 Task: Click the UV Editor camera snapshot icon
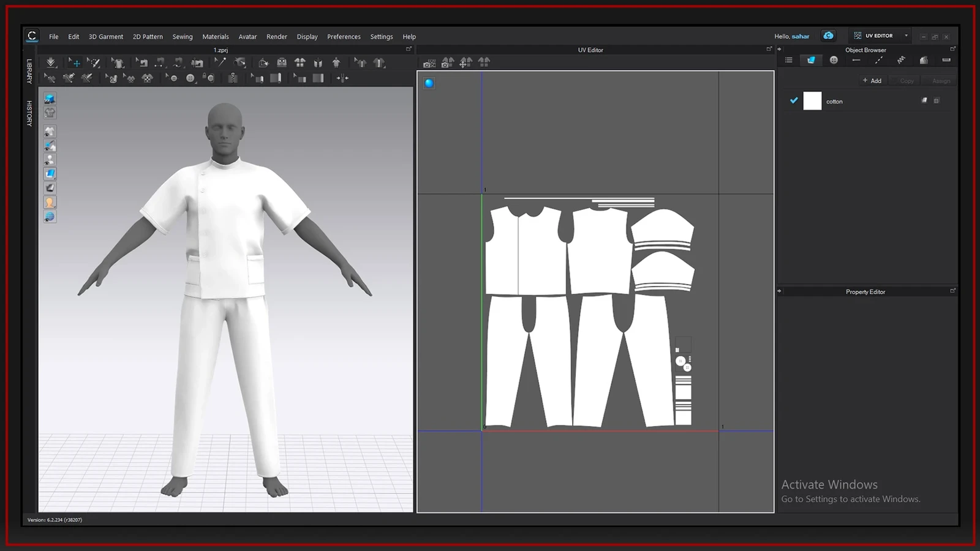(x=429, y=62)
